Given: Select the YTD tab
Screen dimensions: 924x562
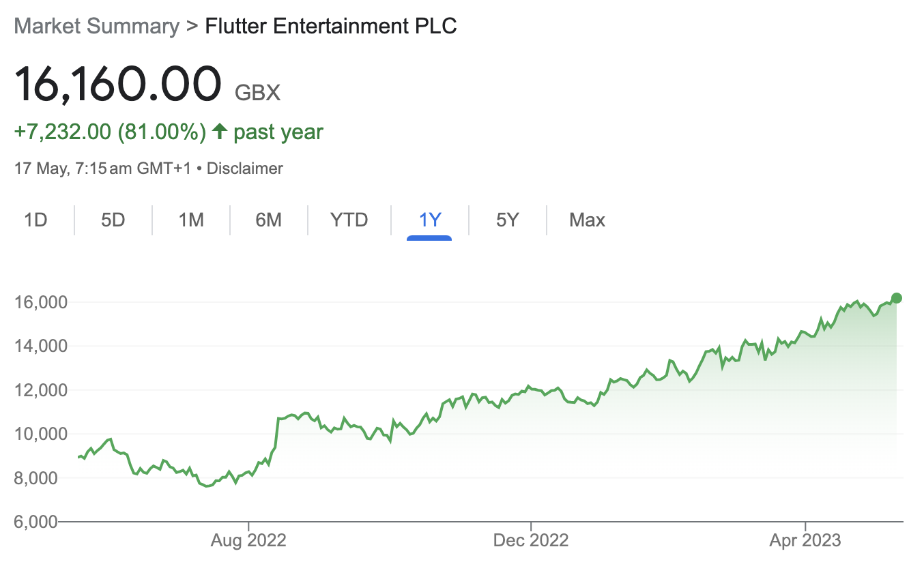Looking at the screenshot, I should point(349,220).
